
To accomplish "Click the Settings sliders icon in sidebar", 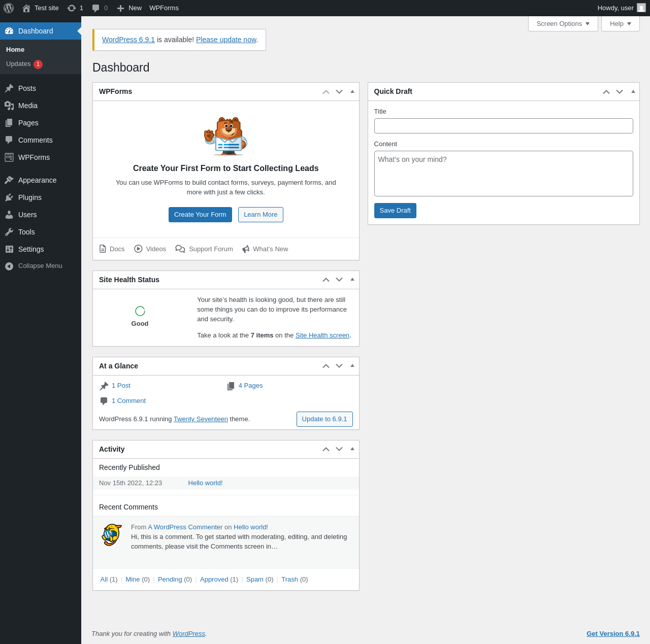I will point(9,249).
